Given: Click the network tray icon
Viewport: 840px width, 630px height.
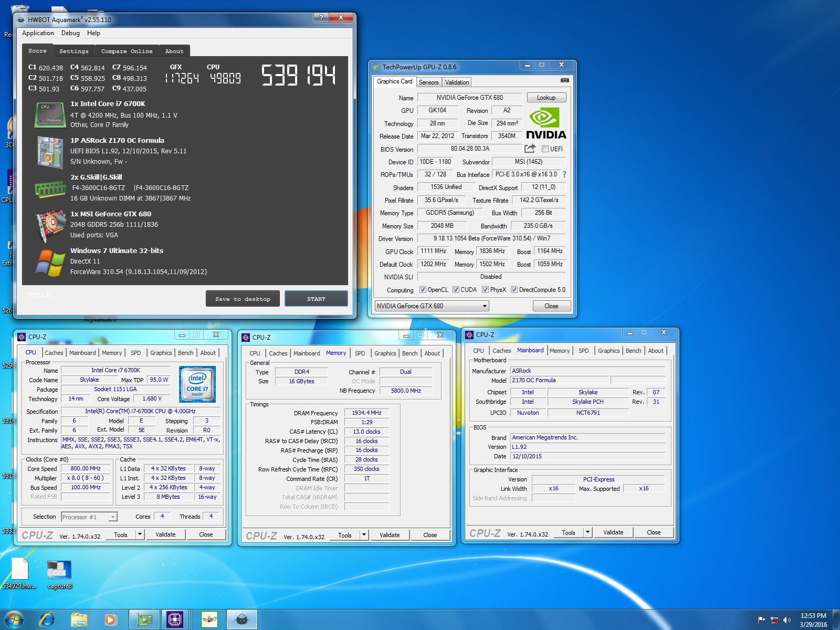Looking at the screenshot, I should 774,620.
